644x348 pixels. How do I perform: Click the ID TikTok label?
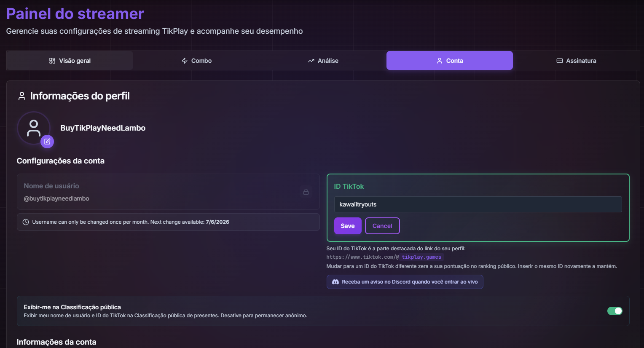point(349,186)
